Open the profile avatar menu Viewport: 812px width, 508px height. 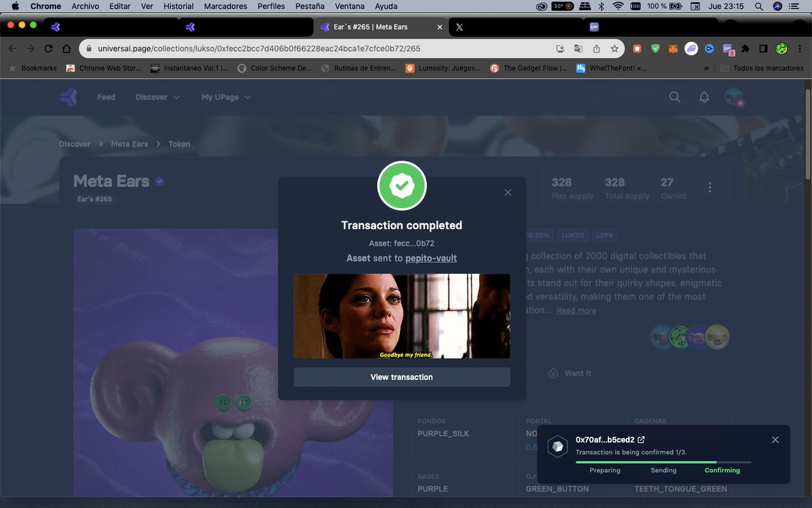click(734, 97)
